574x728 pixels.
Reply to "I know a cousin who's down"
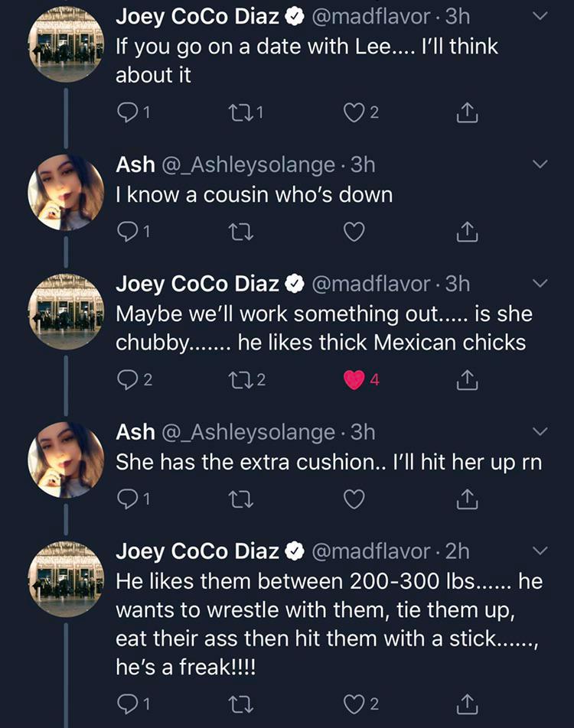[x=127, y=231]
